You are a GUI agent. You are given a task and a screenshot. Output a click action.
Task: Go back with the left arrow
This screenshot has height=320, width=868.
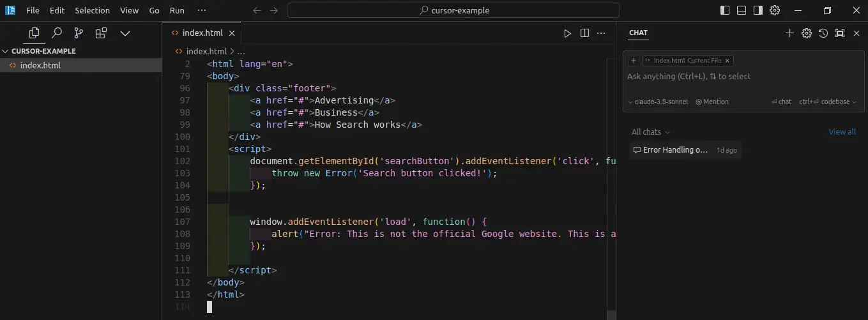pyautogui.click(x=257, y=10)
